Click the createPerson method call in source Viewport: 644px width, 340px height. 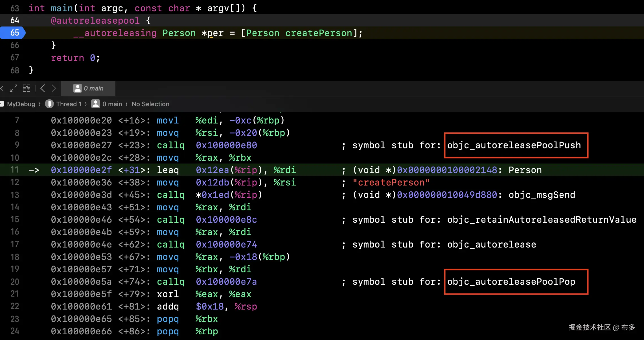point(319,33)
